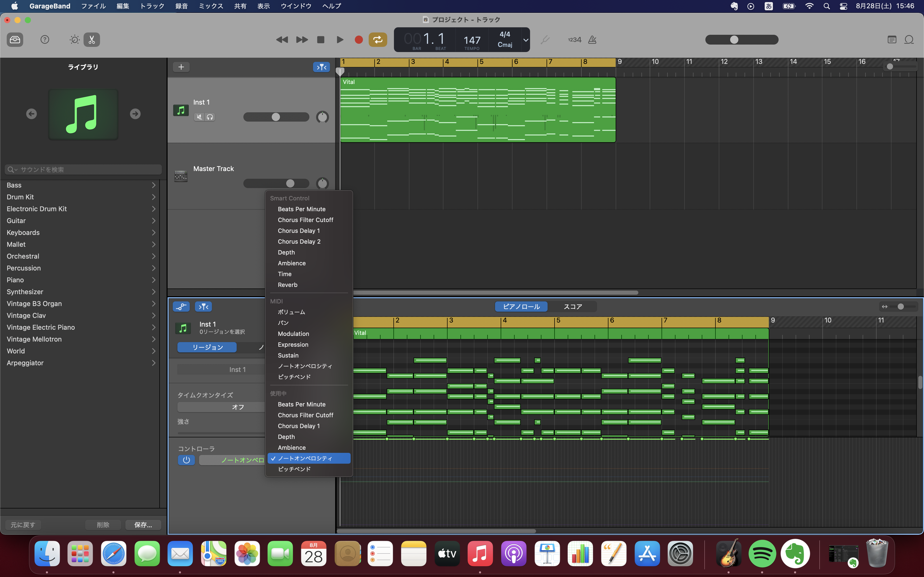Image resolution: width=924 pixels, height=577 pixels.
Task: Open the Library panel icon
Action: 15,40
